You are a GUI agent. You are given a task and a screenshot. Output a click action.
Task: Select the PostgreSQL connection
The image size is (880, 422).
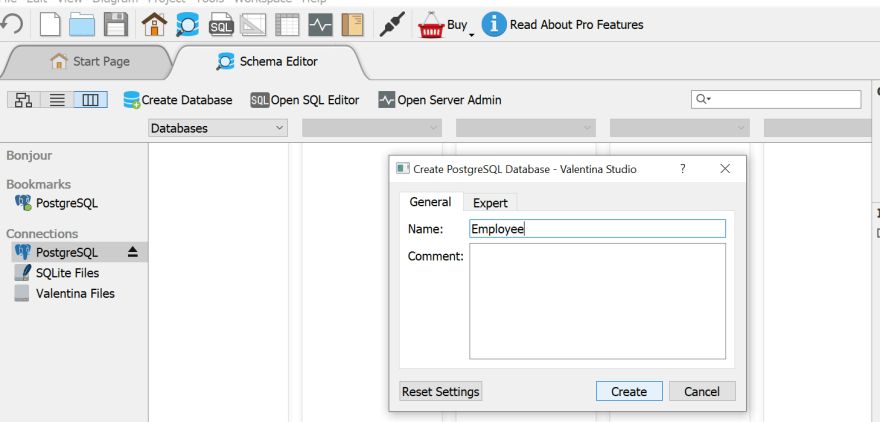[67, 253]
